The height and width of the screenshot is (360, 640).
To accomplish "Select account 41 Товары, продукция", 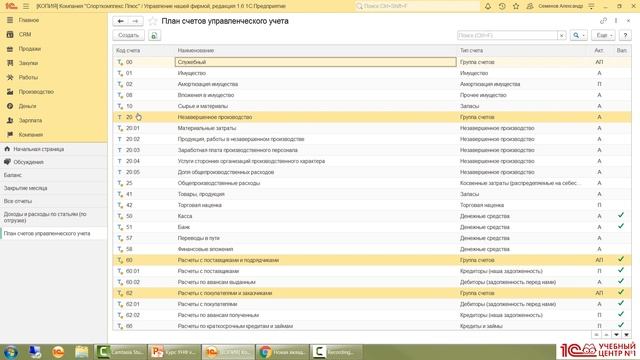I will (x=372, y=194).
